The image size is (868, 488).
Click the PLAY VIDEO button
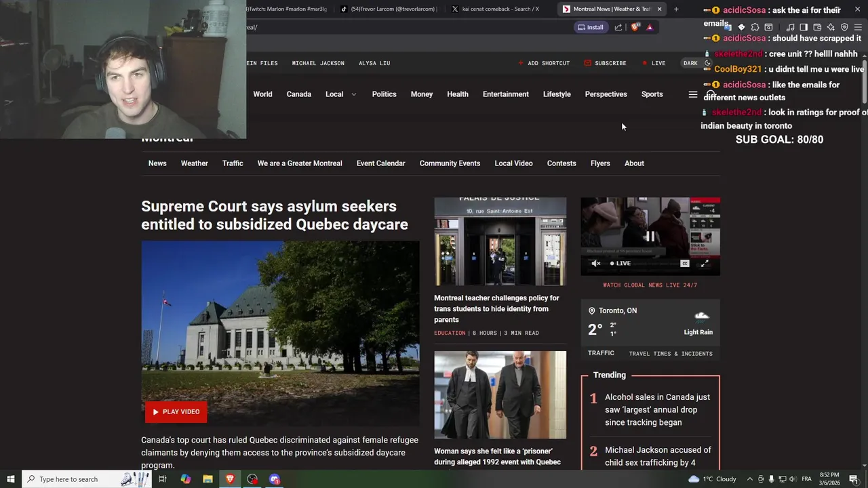[x=176, y=411]
